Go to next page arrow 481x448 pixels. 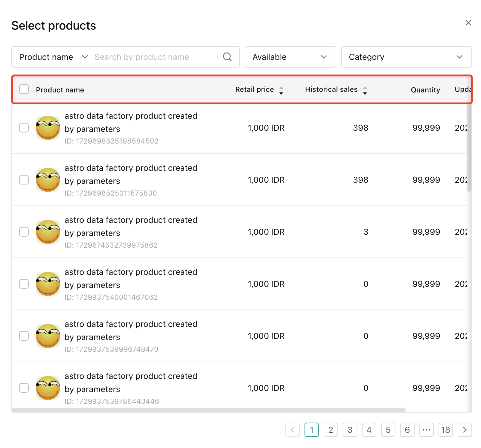tap(465, 430)
